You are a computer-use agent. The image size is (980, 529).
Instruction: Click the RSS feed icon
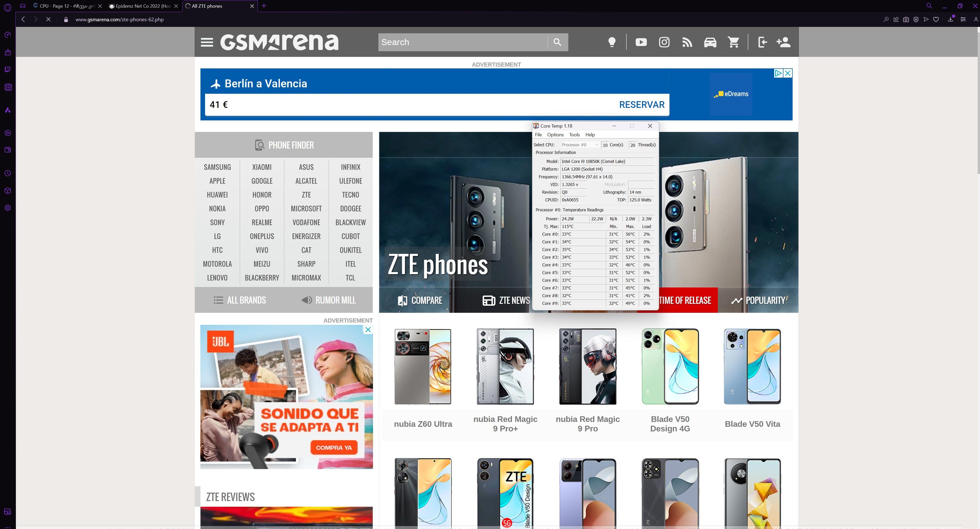687,42
